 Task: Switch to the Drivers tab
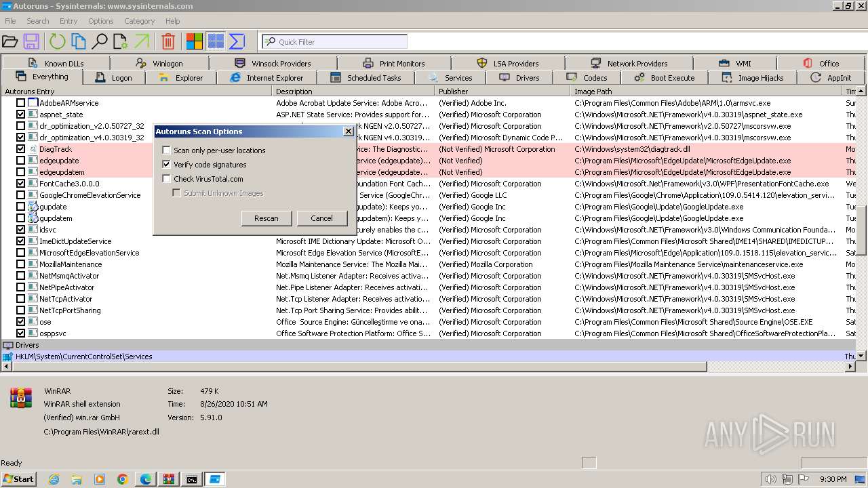coord(520,78)
